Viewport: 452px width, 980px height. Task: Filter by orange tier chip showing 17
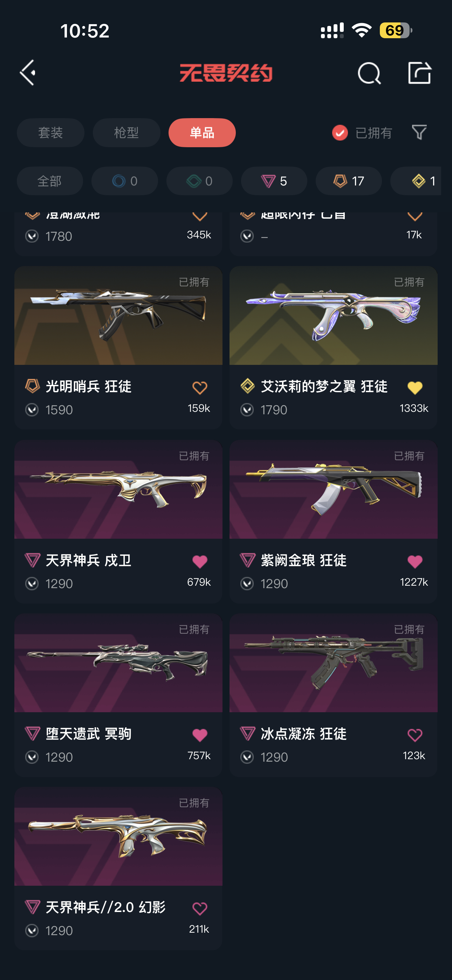[x=349, y=181]
